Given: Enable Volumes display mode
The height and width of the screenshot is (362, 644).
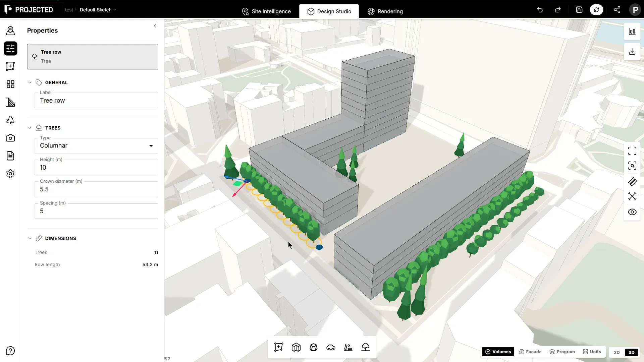Looking at the screenshot, I should 498,352.
